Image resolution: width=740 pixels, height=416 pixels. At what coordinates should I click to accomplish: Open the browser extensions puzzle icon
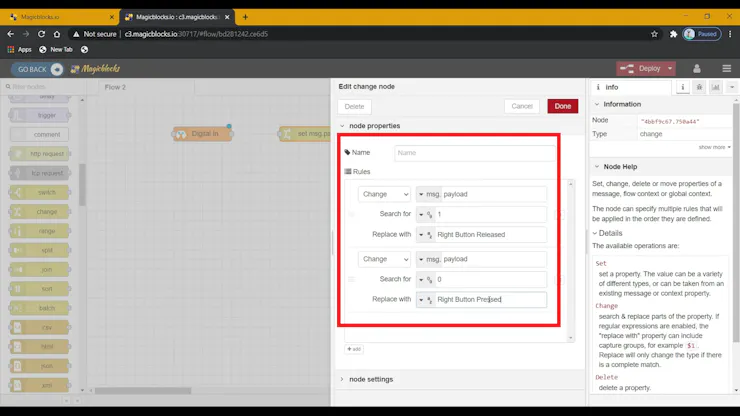point(673,34)
